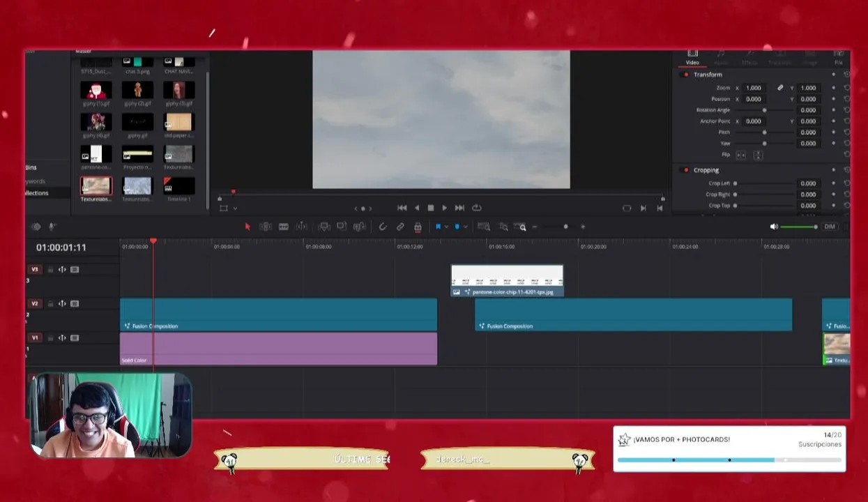Open the marker color dropdown arrow
Viewport: 868px width, 502px height.
point(464,227)
